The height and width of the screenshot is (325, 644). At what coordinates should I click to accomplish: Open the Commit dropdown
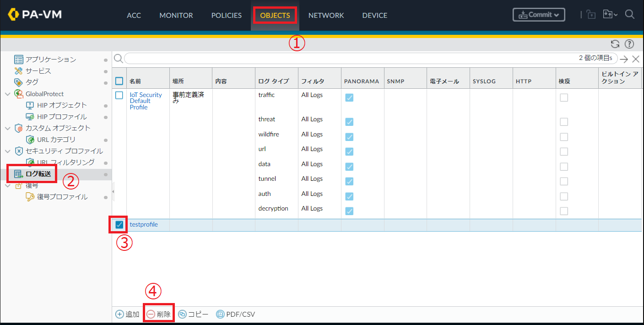pyautogui.click(x=539, y=15)
